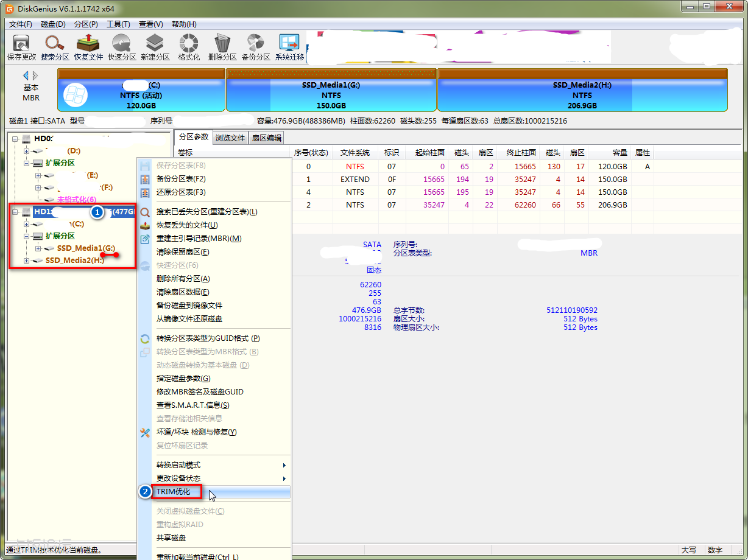Expand the SSD_Media1(G:) tree node
748x560 pixels.
pos(38,248)
